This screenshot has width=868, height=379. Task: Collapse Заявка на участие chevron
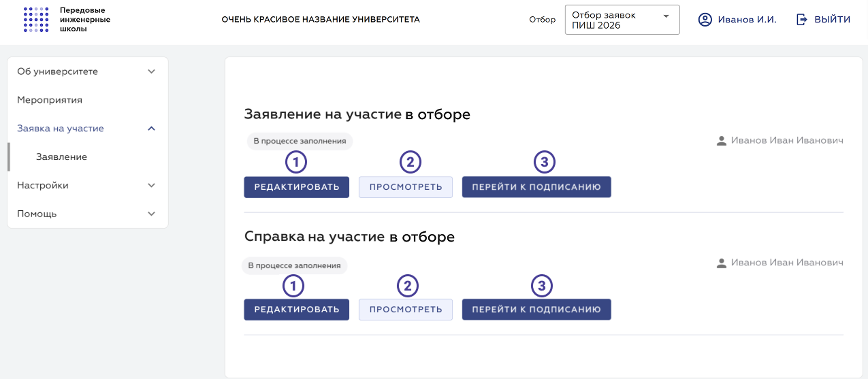click(151, 129)
